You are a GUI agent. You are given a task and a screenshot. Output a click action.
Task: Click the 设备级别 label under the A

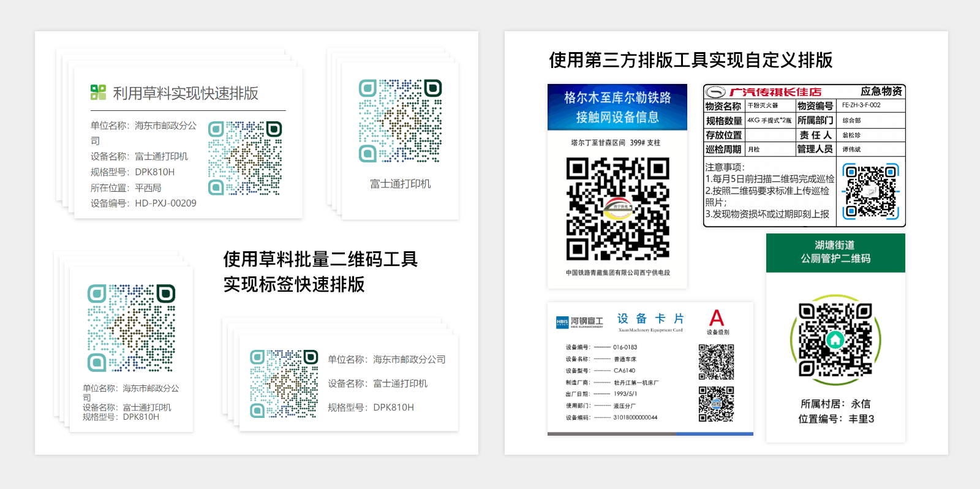(x=718, y=332)
